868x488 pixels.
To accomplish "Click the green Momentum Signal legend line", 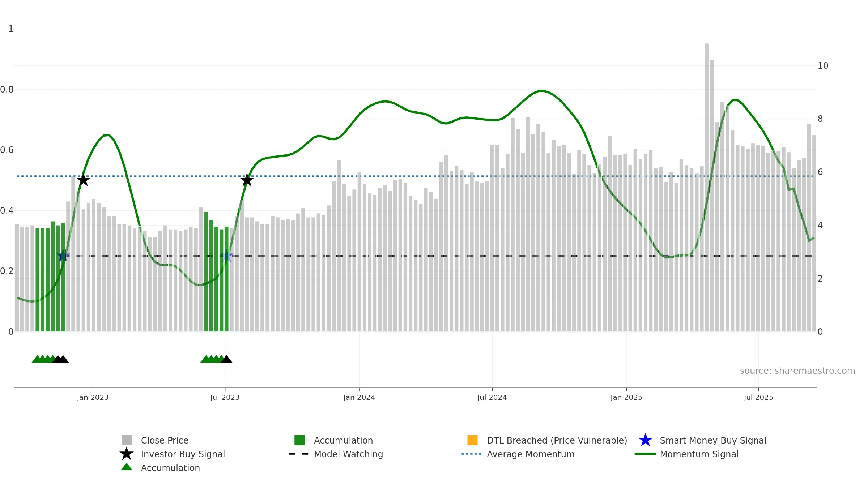I will click(x=645, y=454).
